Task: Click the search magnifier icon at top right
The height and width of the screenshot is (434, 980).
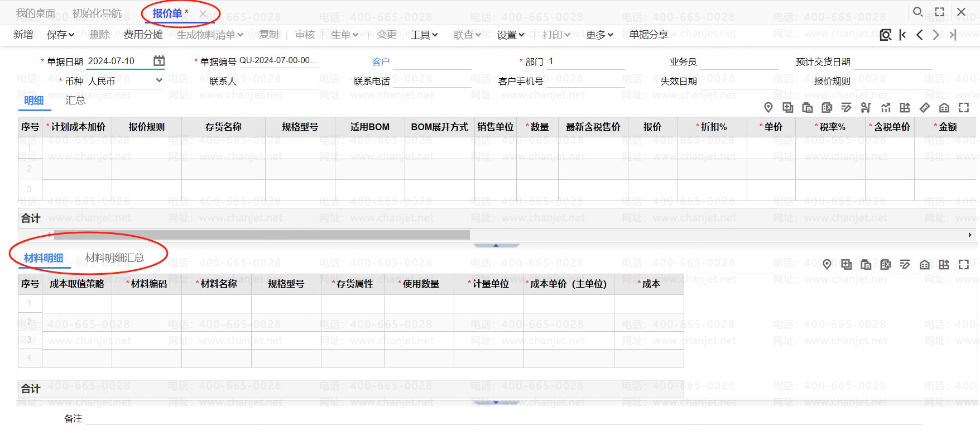Action: coord(917,12)
